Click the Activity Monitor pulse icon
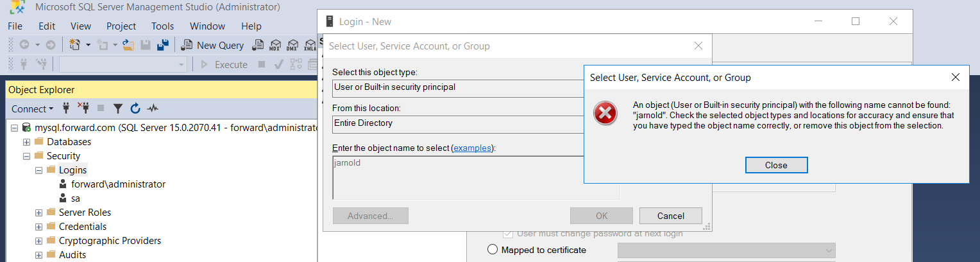980x262 pixels. pos(153,109)
